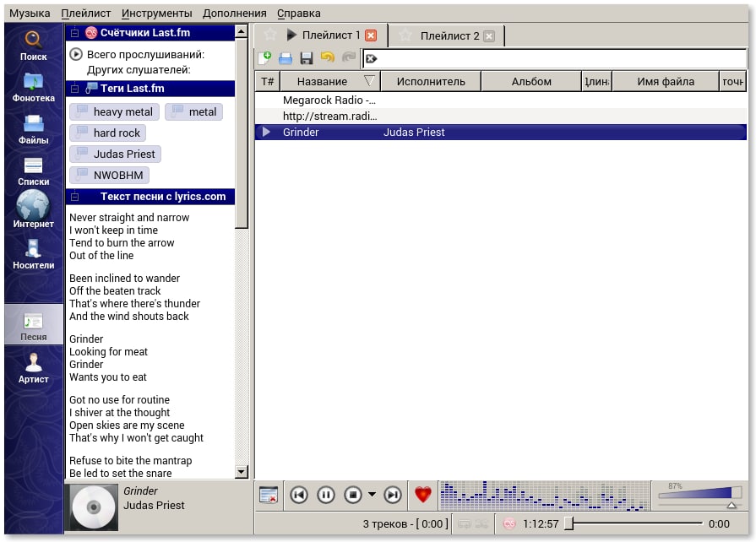Star the Плейлист 2 tab as favorite
Image resolution: width=756 pixels, height=542 pixels.
click(405, 35)
